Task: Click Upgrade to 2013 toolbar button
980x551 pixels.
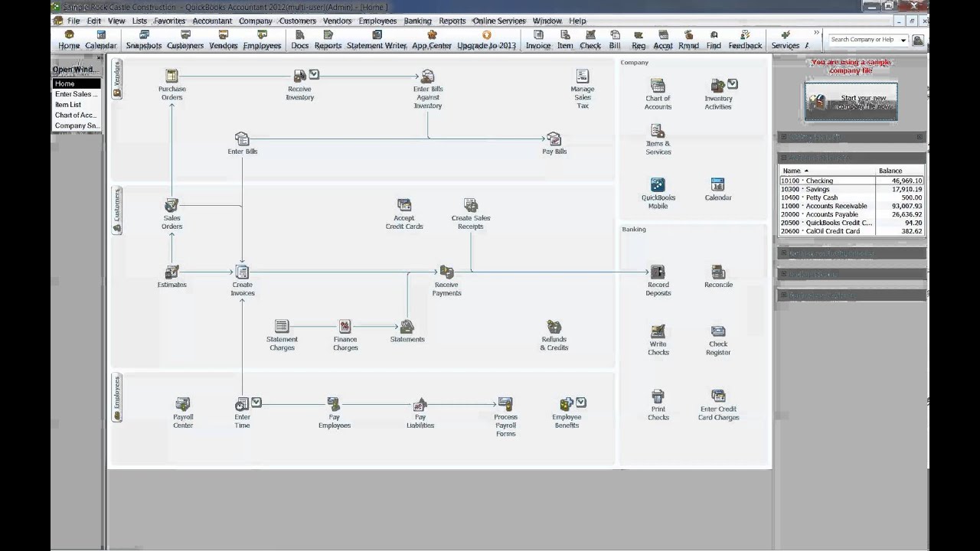Action: coord(487,40)
